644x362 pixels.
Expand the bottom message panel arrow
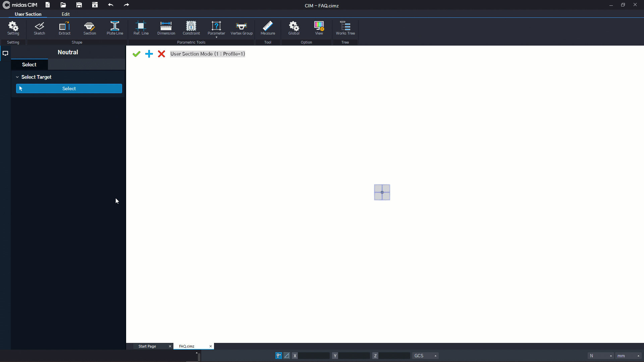tap(197, 353)
